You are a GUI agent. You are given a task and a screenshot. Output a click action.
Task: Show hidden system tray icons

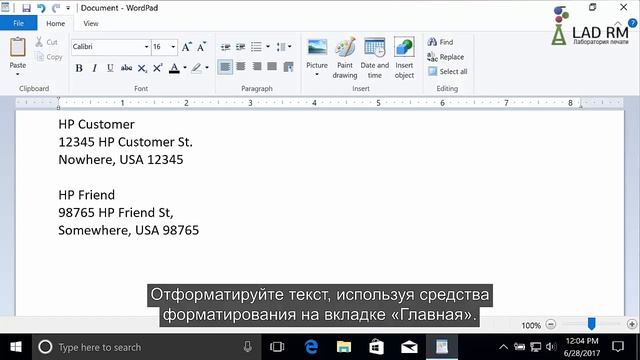pyautogui.click(x=504, y=347)
